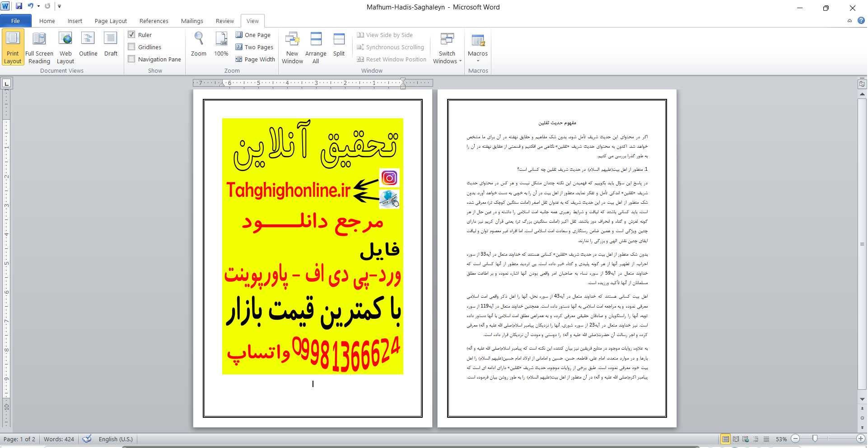This screenshot has width=868, height=448.
Task: Open the Select Browse Object button
Action: tap(862, 418)
